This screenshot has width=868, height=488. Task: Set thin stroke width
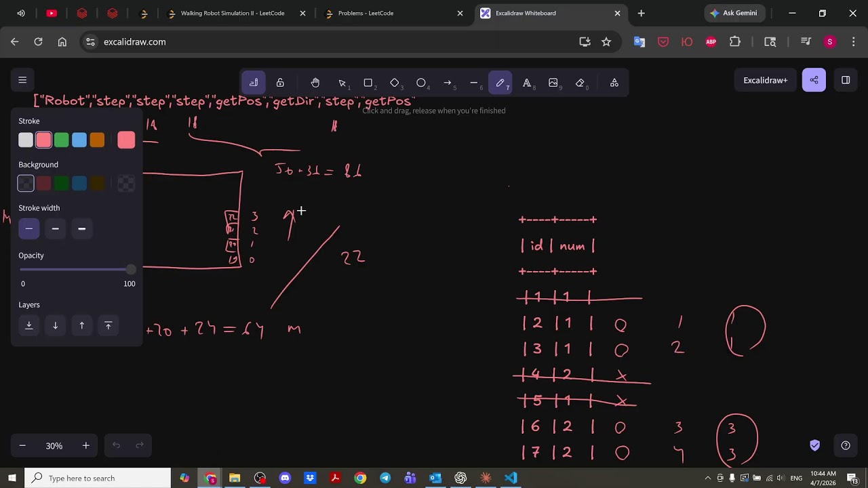29,228
